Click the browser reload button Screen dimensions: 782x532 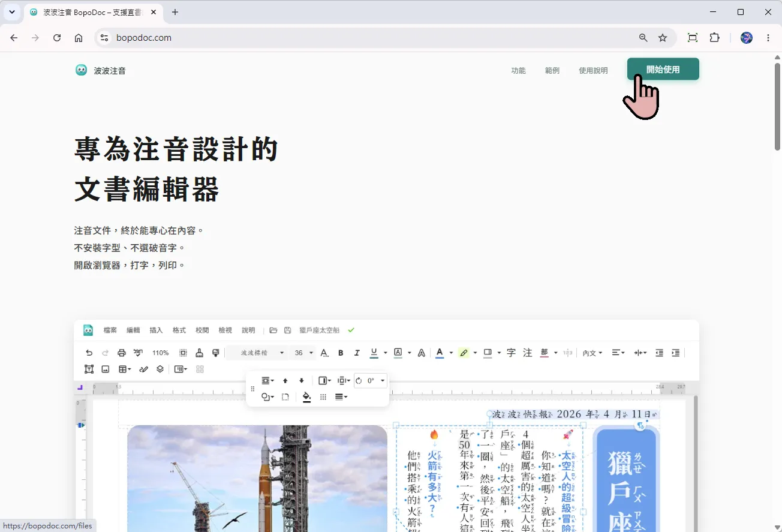click(x=57, y=37)
